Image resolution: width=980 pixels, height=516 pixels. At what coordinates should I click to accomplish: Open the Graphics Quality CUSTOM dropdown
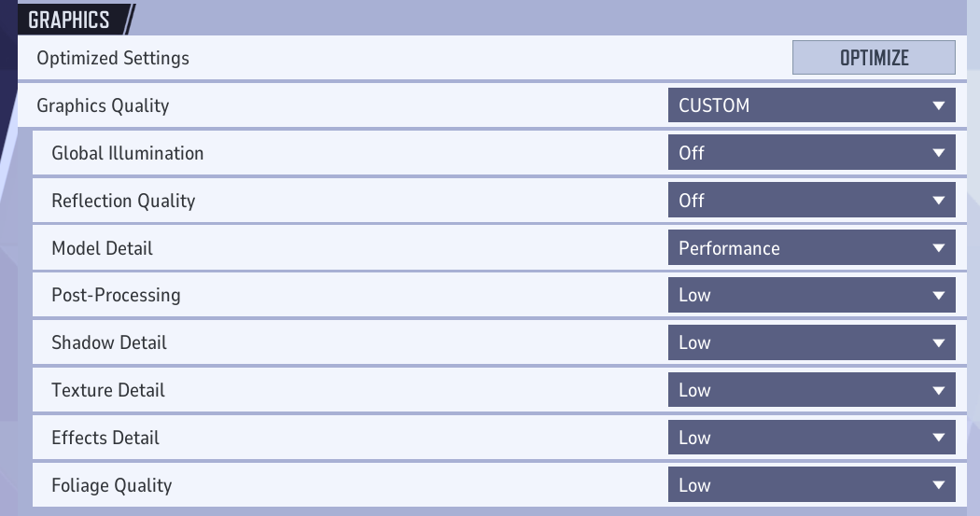point(811,105)
